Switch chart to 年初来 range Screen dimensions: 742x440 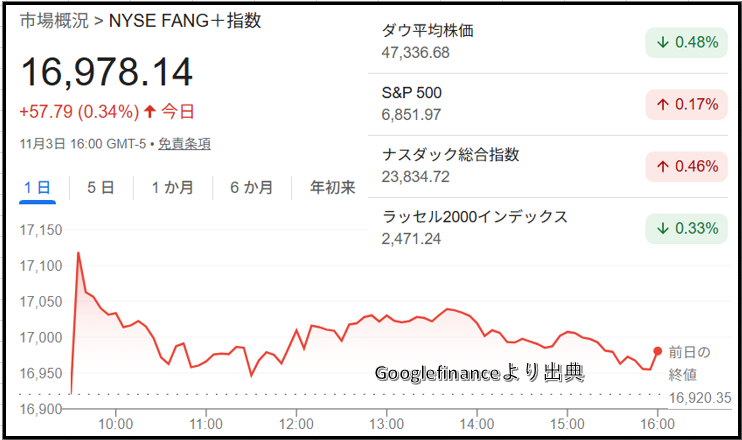point(332,187)
